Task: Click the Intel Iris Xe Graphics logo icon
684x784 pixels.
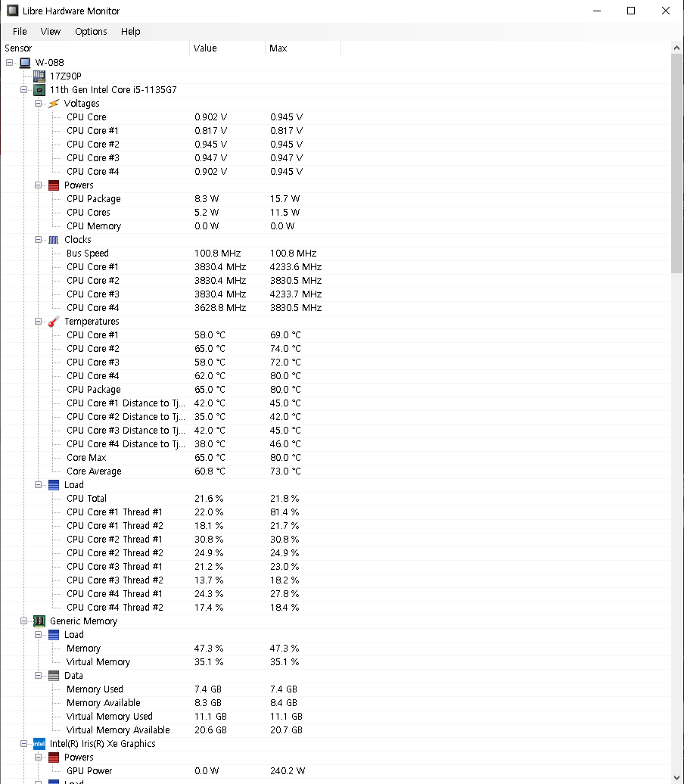Action: pos(39,743)
